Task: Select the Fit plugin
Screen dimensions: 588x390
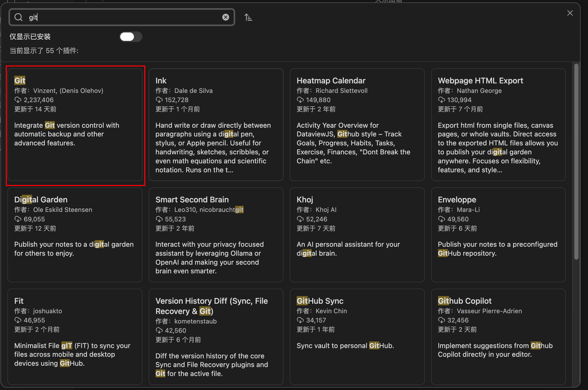Action: (x=75, y=337)
